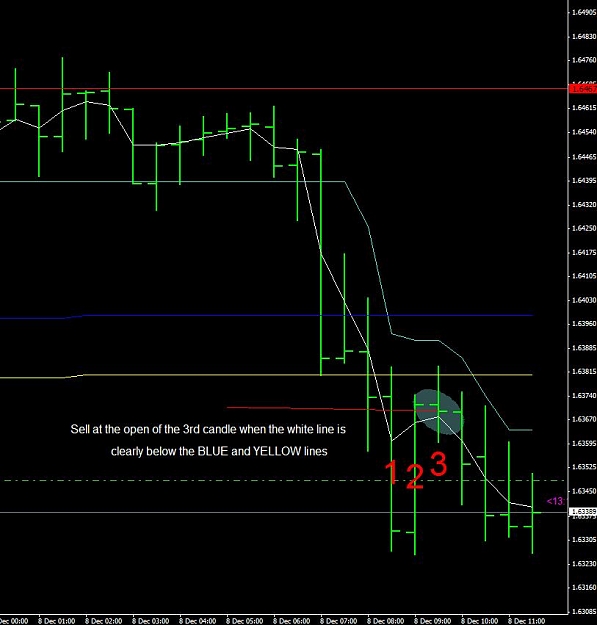Click the 1.63815 price axis label
This screenshot has height=625, width=597.
[584, 371]
